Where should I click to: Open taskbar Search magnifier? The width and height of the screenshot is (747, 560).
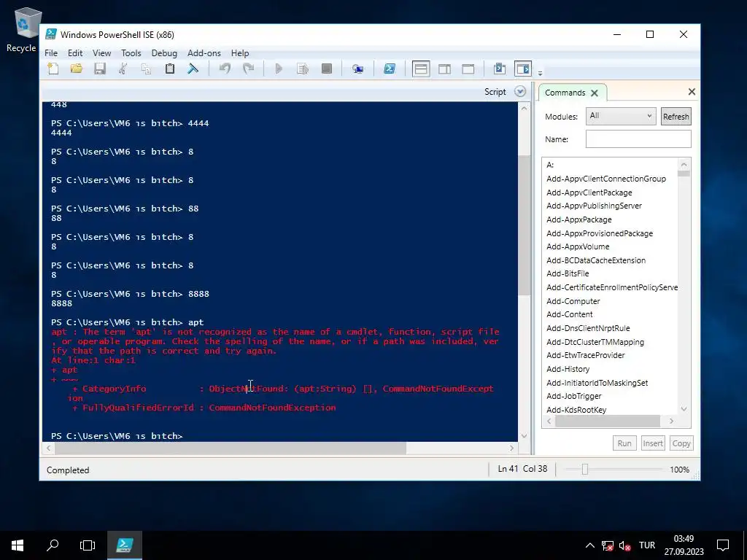53,545
